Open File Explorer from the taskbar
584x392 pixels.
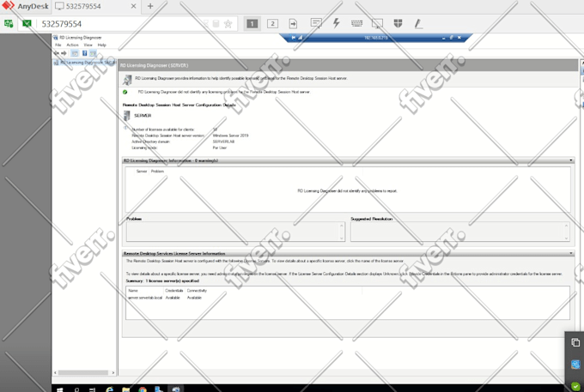pyautogui.click(x=126, y=389)
